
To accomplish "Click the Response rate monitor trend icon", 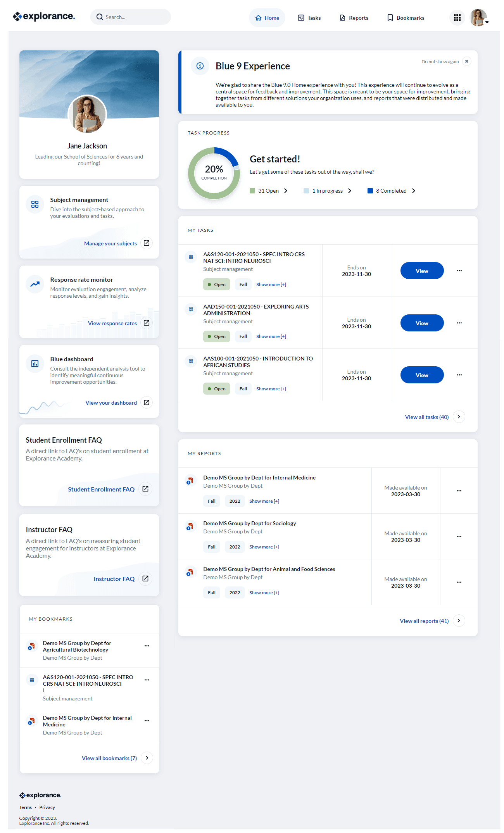I will (x=35, y=284).
